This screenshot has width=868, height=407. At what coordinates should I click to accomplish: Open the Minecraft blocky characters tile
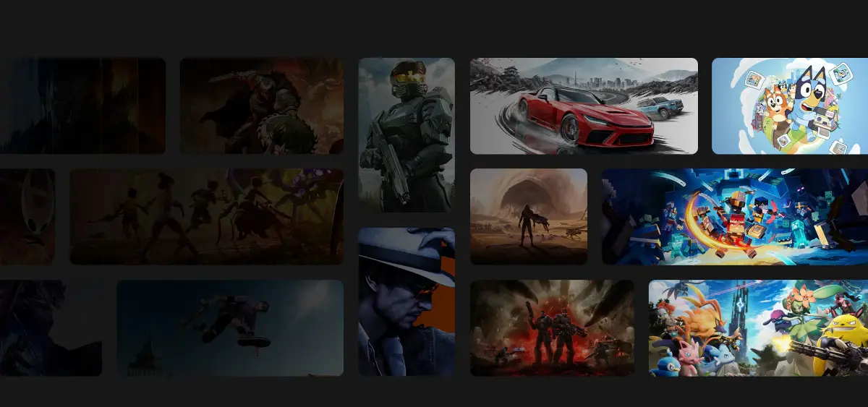click(735, 217)
